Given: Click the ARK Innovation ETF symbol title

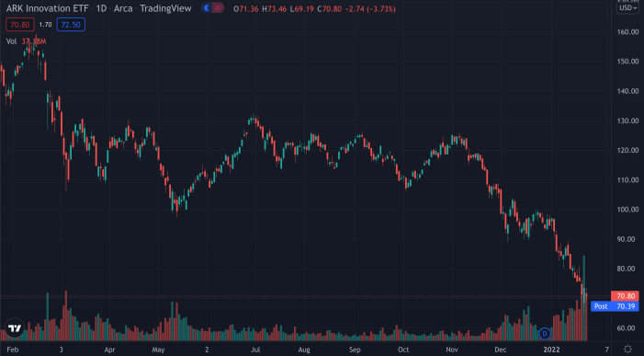Looking at the screenshot, I should (47, 8).
